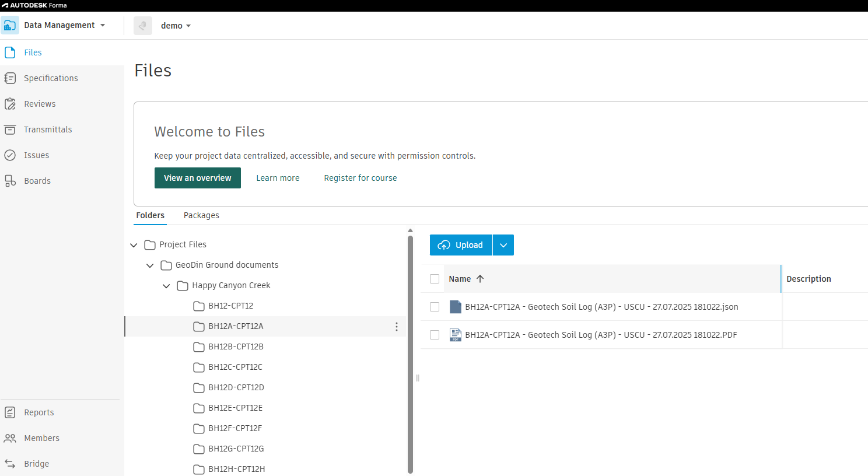Click the JSON file type icon
868x476 pixels.
pos(456,307)
